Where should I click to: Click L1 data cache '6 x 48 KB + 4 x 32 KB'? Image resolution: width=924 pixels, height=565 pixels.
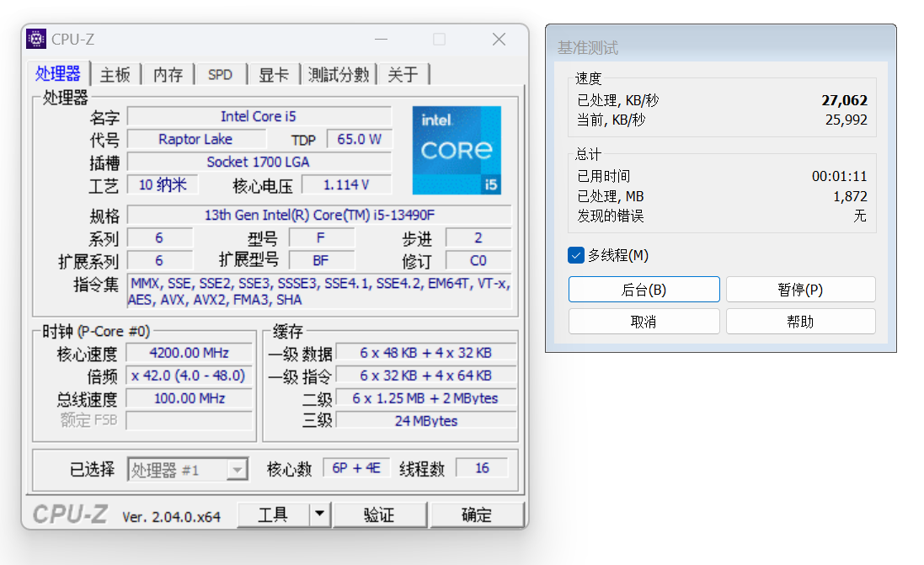point(425,352)
